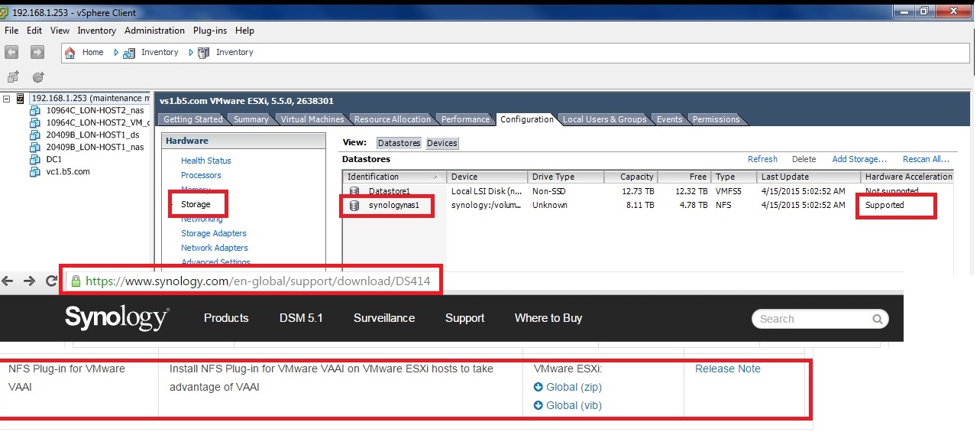Click the second toolbar icon below navigation
Viewport: 980px width, 432px height.
point(38,76)
